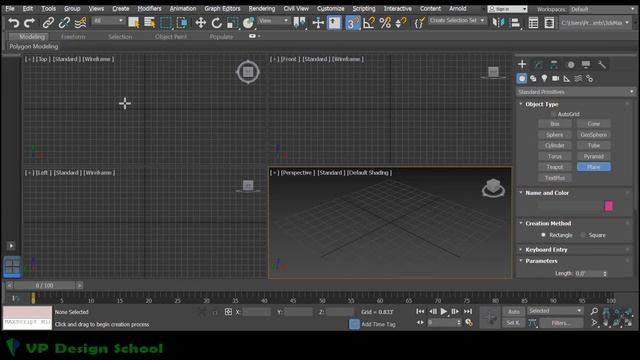This screenshot has height=360, width=640.
Task: Choose Rectangular Selection Region tool
Action: tap(166, 23)
